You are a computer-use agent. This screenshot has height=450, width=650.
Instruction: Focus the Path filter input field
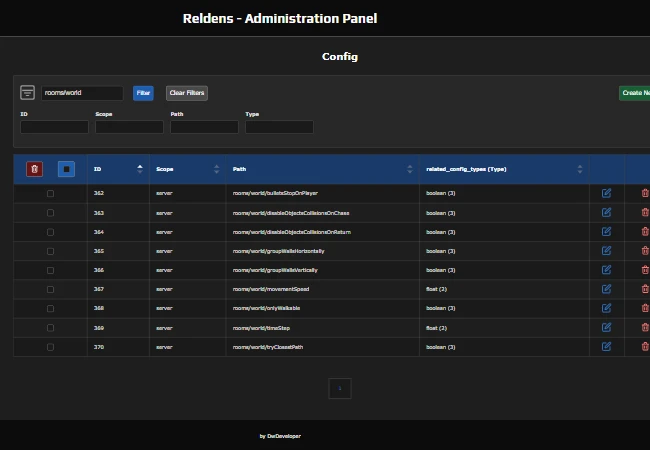[204, 127]
